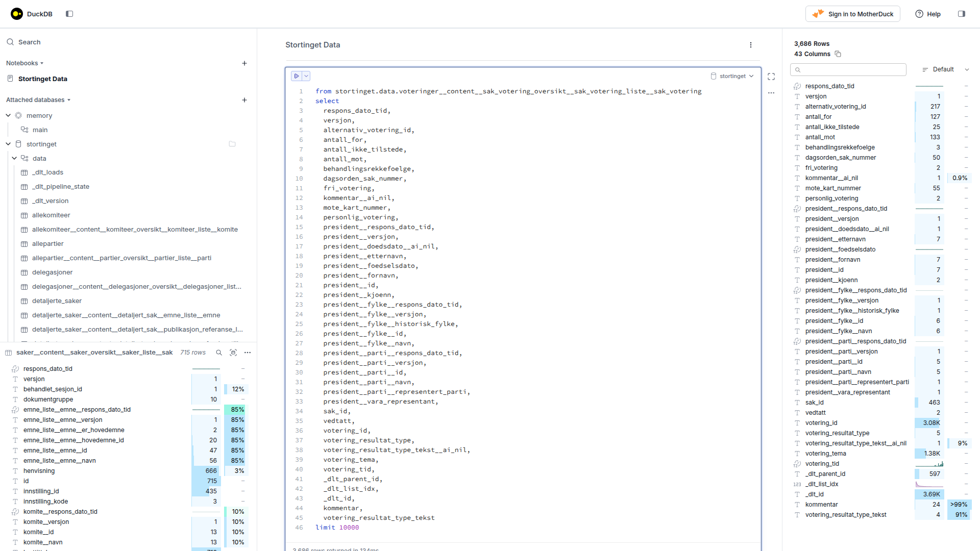Click Sign in to MotherDuck
The image size is (980, 551).
pyautogui.click(x=853, y=14)
